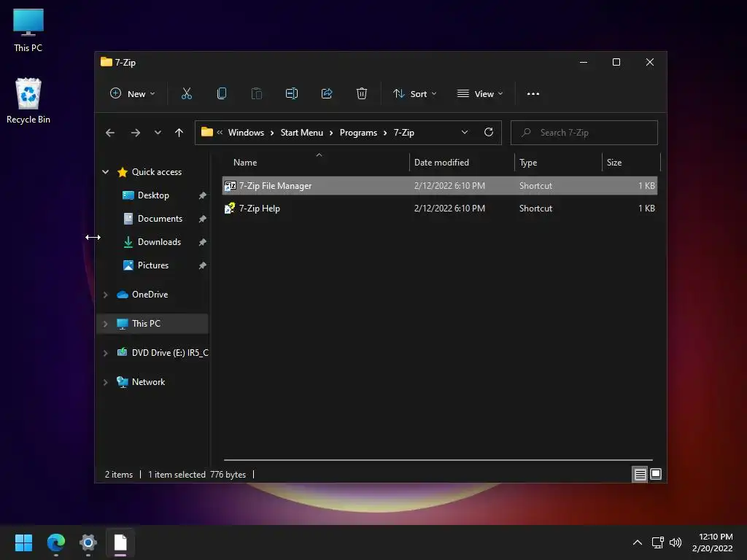Go back with the left arrow
The image size is (747, 560).
coord(110,133)
